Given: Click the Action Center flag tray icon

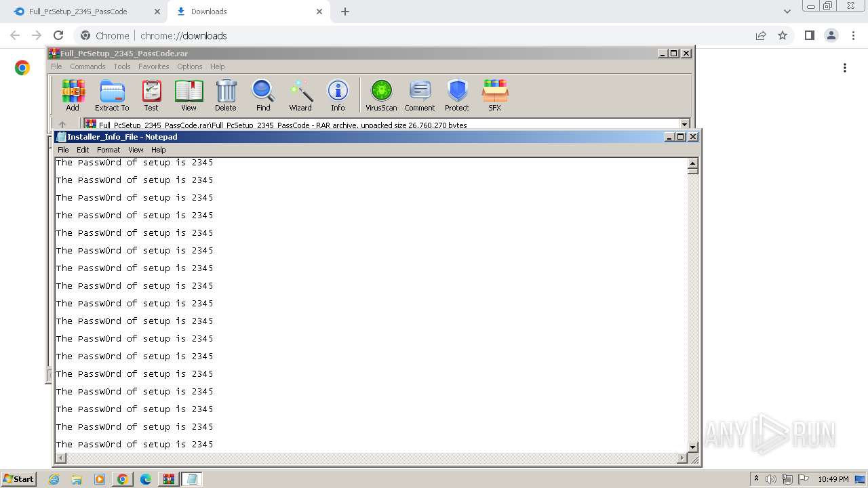Looking at the screenshot, I should point(804,479).
